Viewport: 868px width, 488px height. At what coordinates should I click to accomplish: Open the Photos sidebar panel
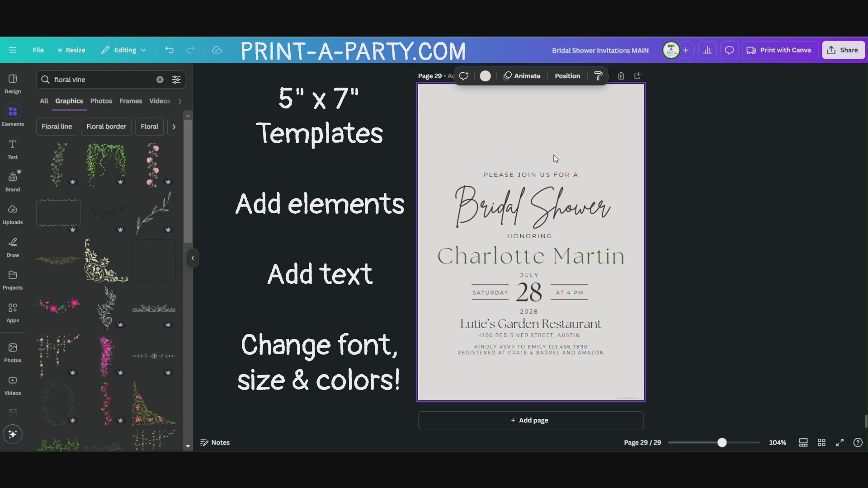(x=13, y=353)
